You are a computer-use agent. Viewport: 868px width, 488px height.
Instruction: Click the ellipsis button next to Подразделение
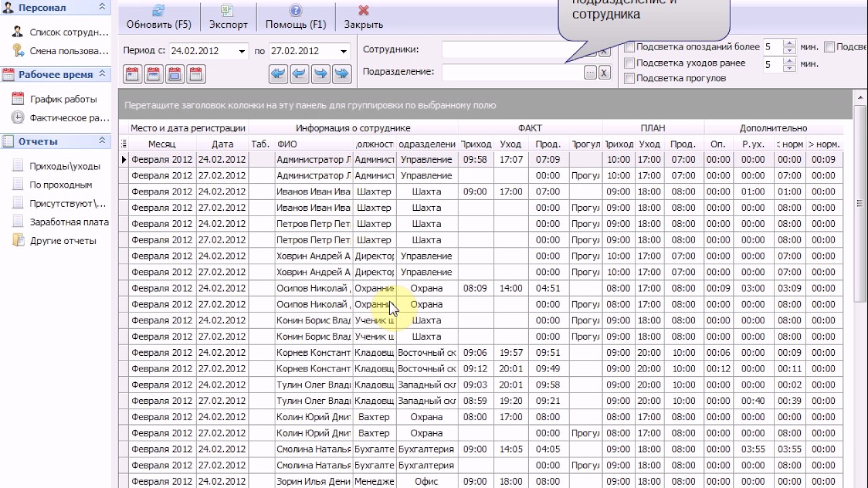[590, 73]
